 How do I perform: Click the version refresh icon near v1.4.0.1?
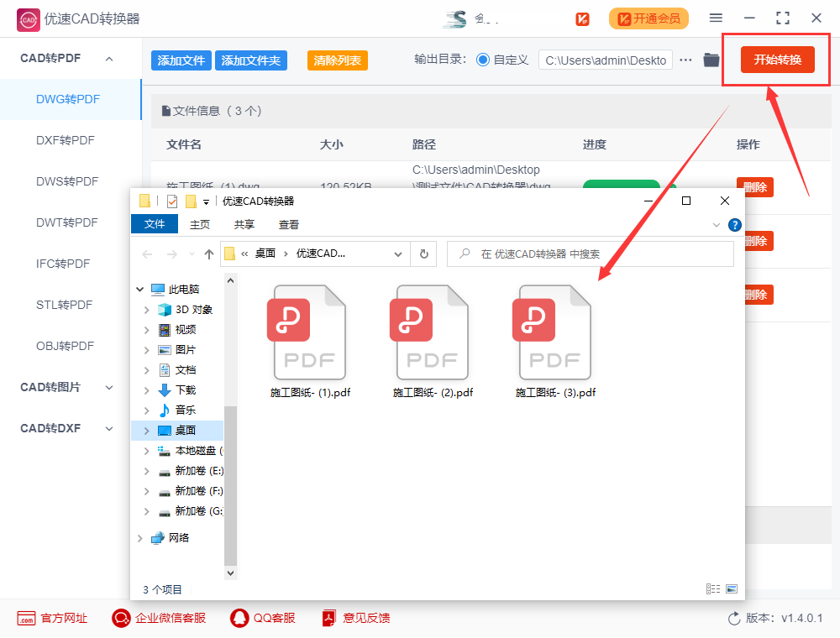click(733, 618)
